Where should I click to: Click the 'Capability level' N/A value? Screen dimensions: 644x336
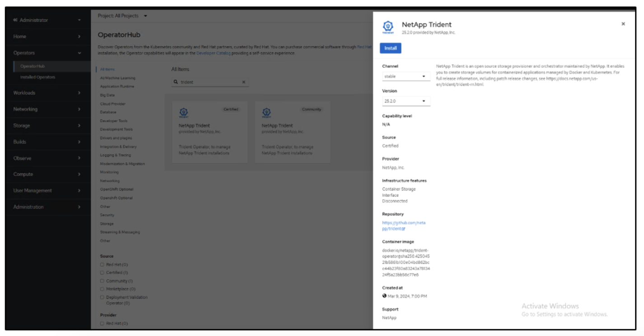click(x=386, y=124)
